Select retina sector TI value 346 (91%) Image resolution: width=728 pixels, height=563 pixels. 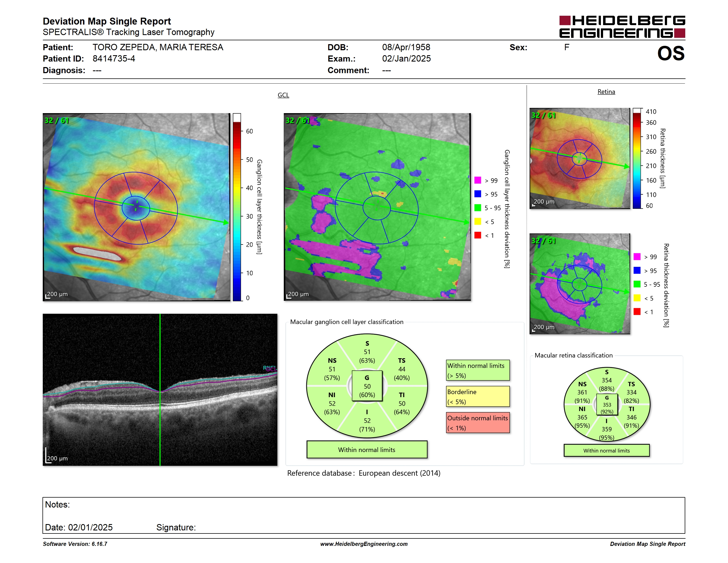(631, 417)
